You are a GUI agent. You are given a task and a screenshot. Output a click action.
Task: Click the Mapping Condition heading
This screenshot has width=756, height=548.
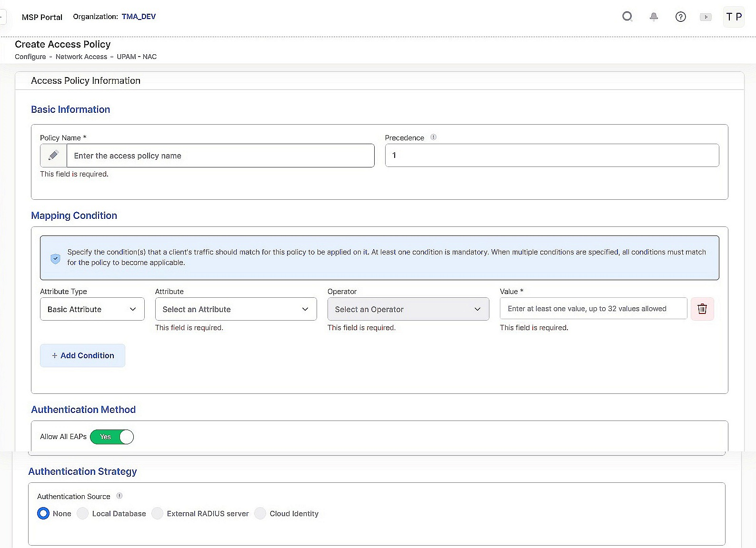click(74, 215)
